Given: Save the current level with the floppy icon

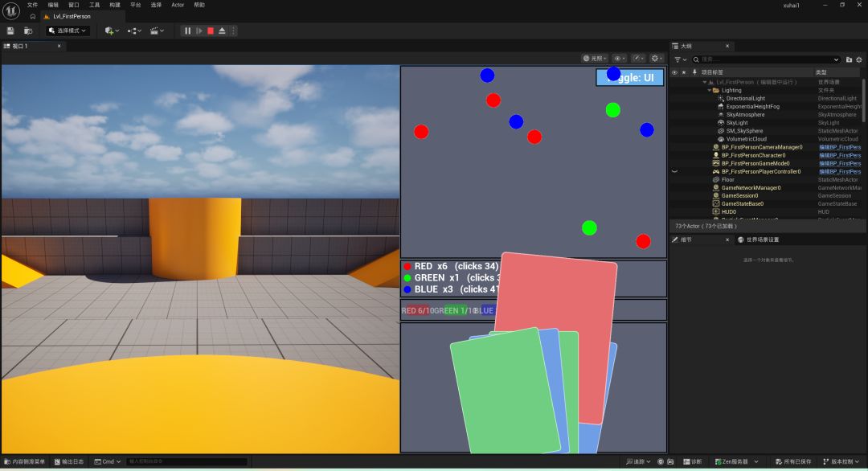Looking at the screenshot, I should tap(10, 31).
